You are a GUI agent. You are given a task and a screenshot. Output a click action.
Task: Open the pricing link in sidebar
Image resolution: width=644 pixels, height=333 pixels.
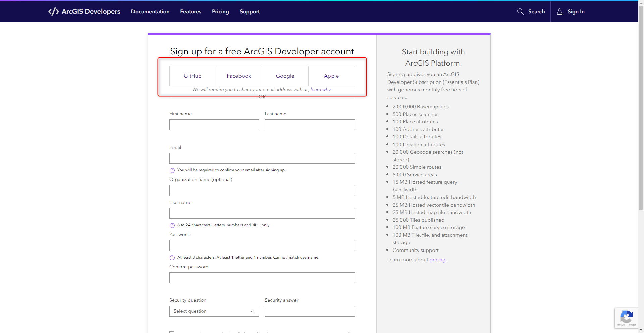tap(437, 260)
